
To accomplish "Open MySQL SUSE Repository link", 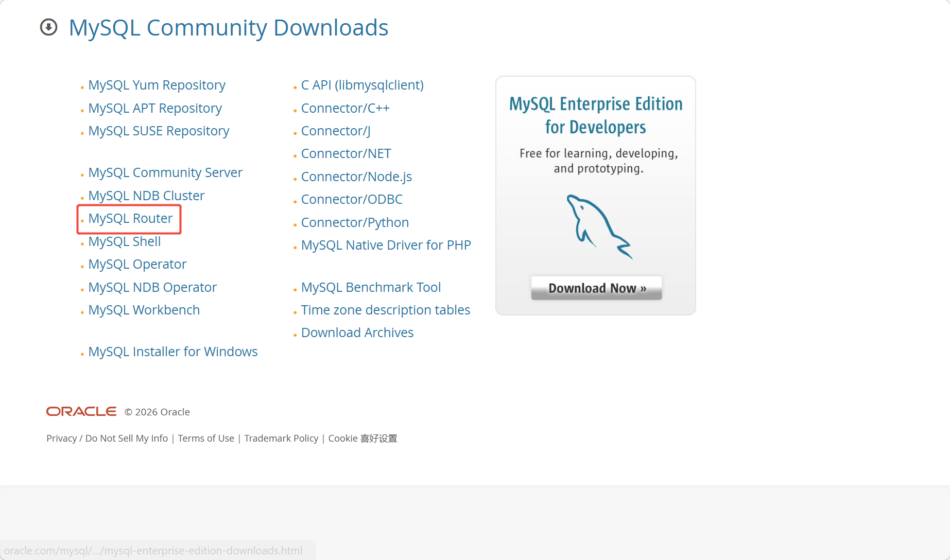I will 159,131.
